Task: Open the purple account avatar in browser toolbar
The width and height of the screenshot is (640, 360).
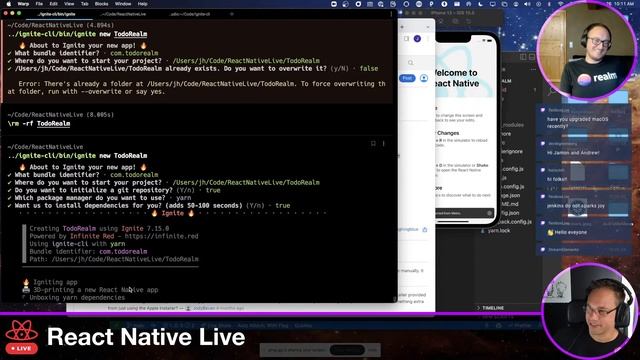Action: click(417, 38)
